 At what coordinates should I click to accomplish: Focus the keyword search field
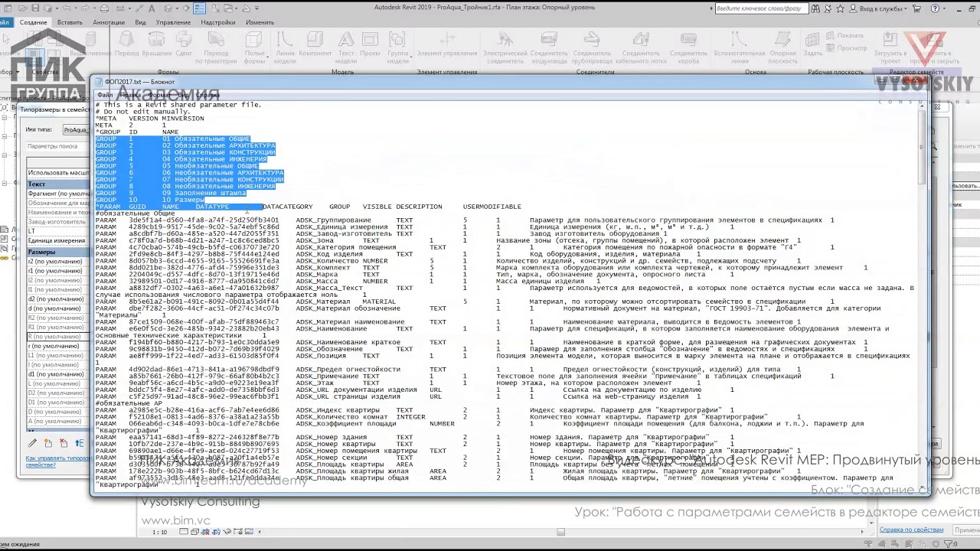[760, 8]
